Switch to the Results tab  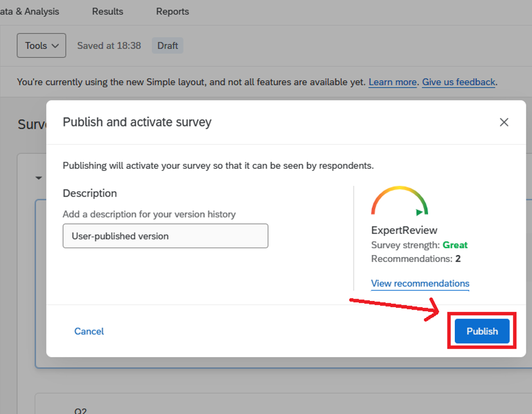(107, 11)
